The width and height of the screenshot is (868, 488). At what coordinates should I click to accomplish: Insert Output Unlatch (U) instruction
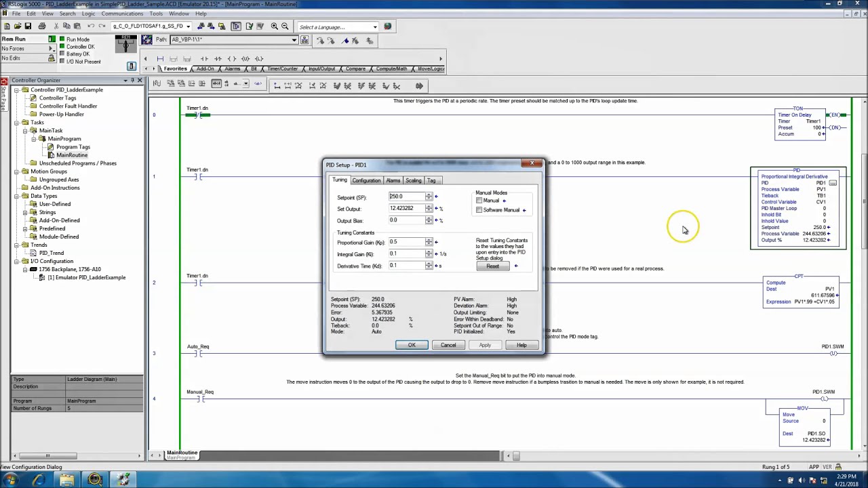point(245,59)
